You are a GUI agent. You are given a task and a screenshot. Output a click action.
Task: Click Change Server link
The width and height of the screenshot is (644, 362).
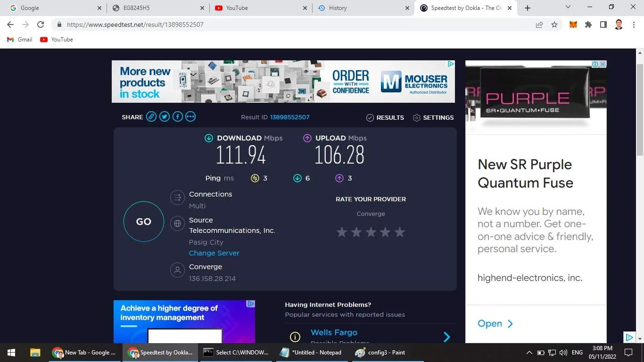tap(214, 253)
